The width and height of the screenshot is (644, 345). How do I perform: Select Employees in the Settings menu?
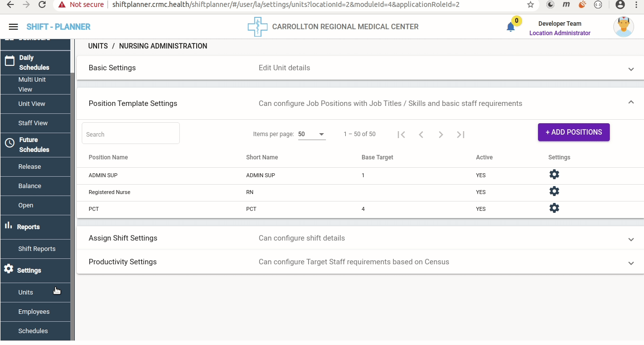(x=34, y=312)
